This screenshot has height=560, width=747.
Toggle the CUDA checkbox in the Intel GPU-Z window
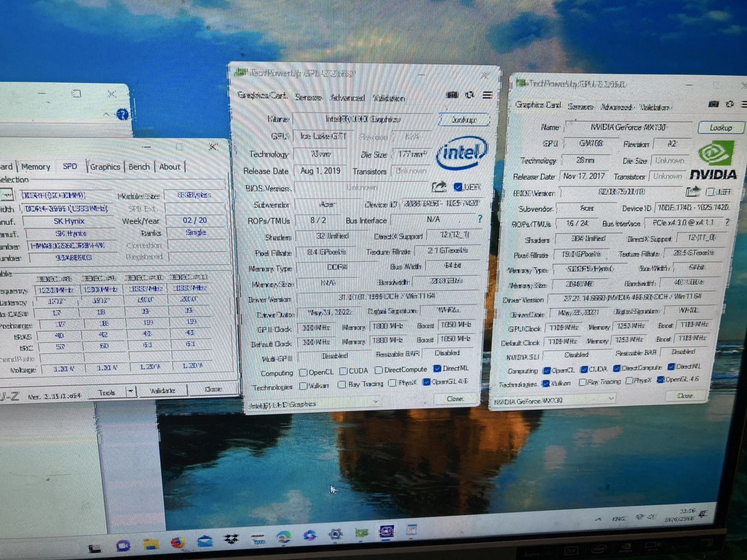click(x=343, y=371)
